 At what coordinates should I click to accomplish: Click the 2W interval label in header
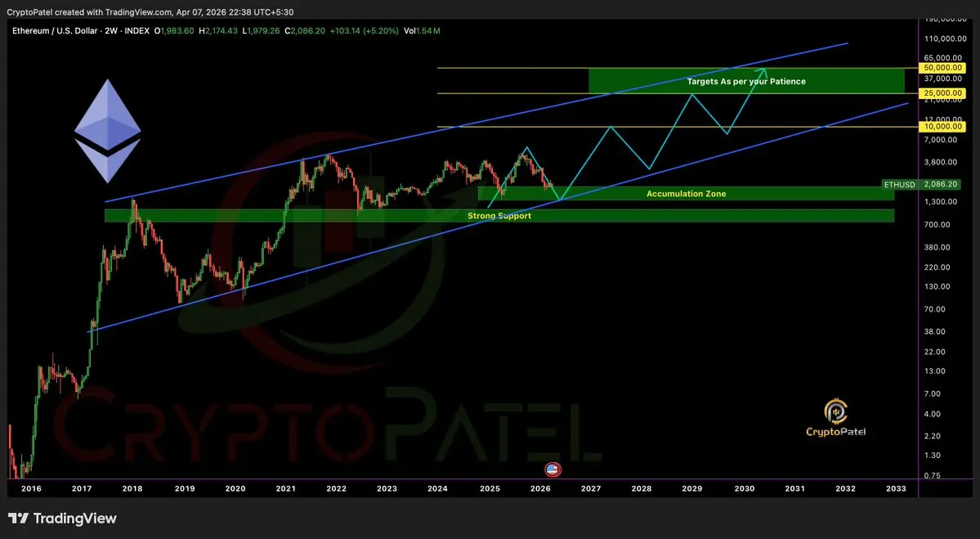tap(109, 30)
